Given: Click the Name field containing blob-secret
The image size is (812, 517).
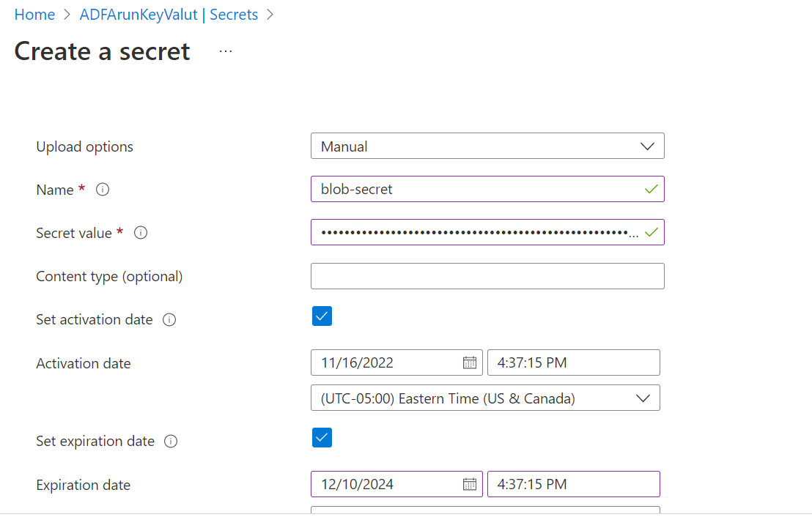Looking at the screenshot, I should 476,189.
